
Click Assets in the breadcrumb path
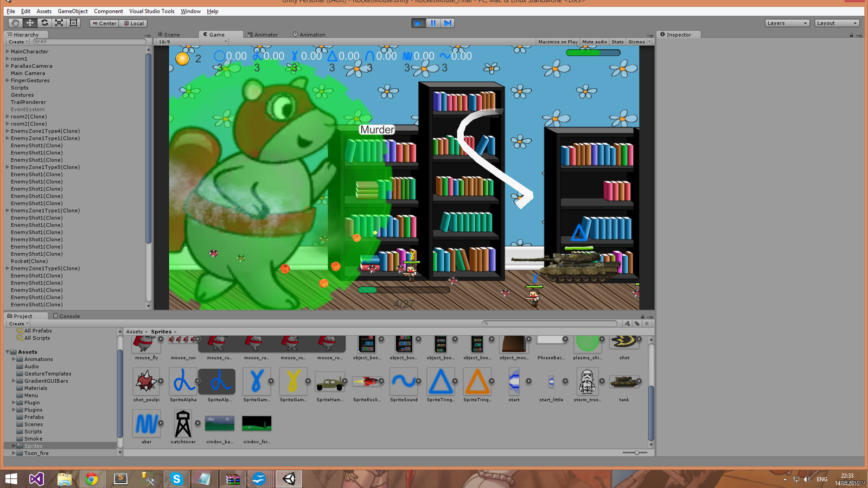pos(134,332)
